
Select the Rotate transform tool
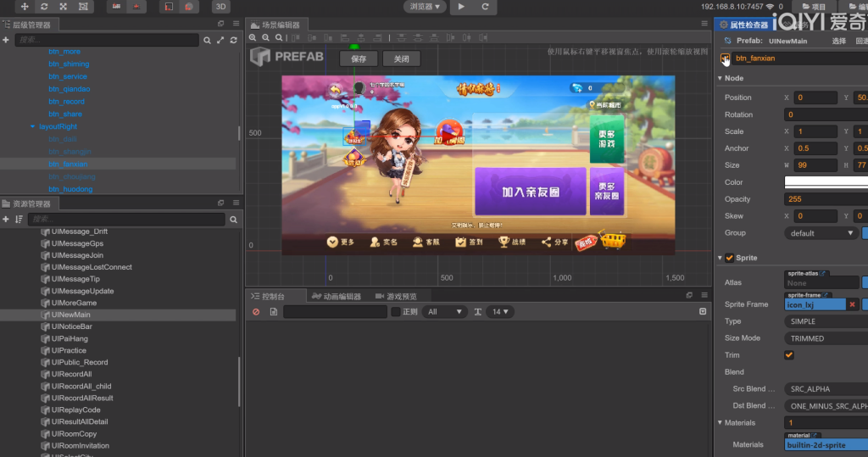point(43,7)
